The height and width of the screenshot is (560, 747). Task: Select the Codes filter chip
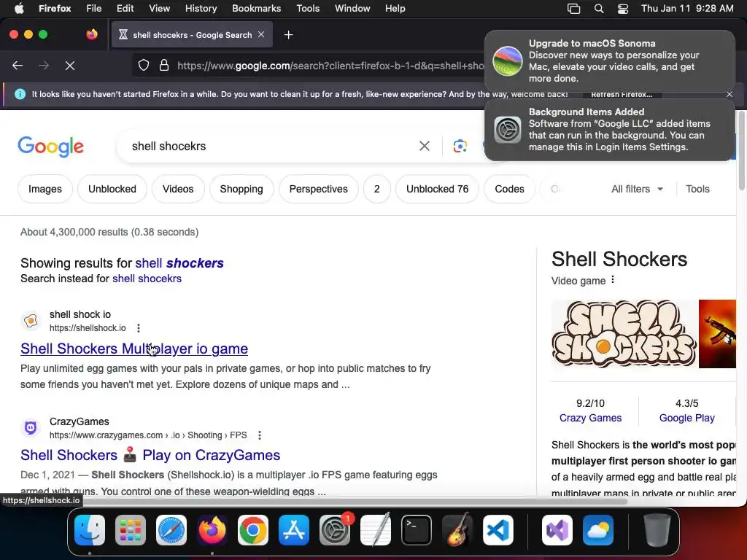(509, 189)
